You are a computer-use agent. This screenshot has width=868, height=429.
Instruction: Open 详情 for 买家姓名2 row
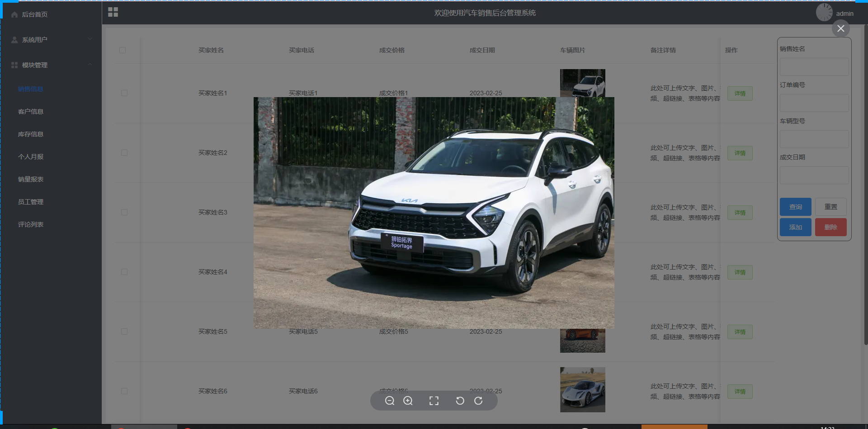coord(740,153)
